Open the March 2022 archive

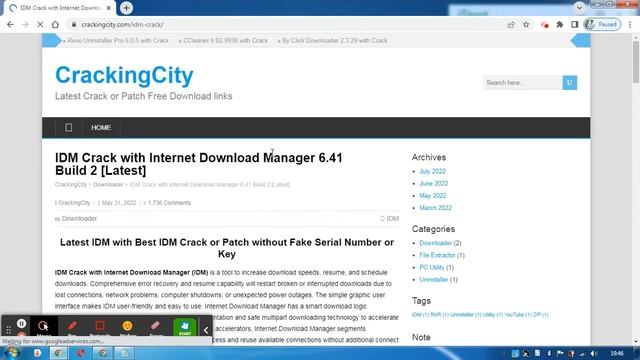pos(436,208)
